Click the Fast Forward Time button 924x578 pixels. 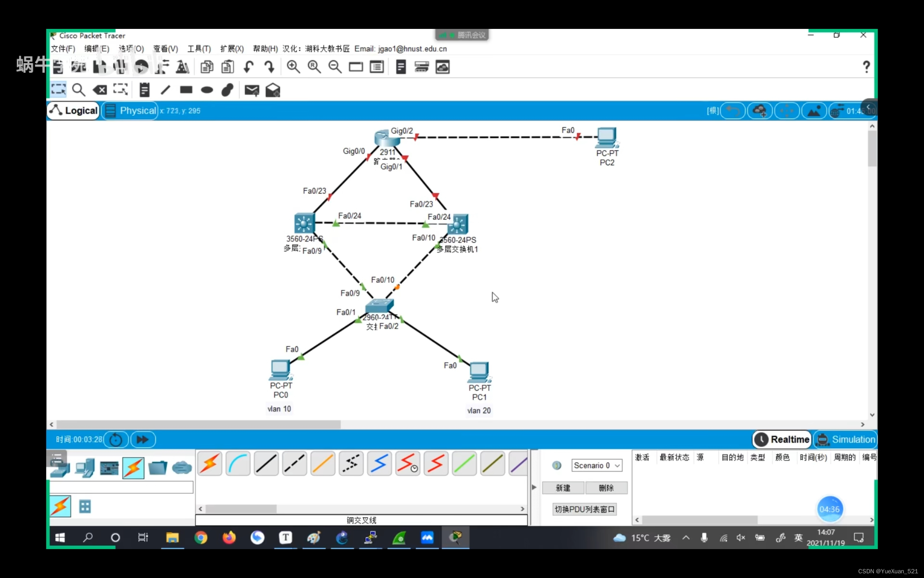point(143,440)
